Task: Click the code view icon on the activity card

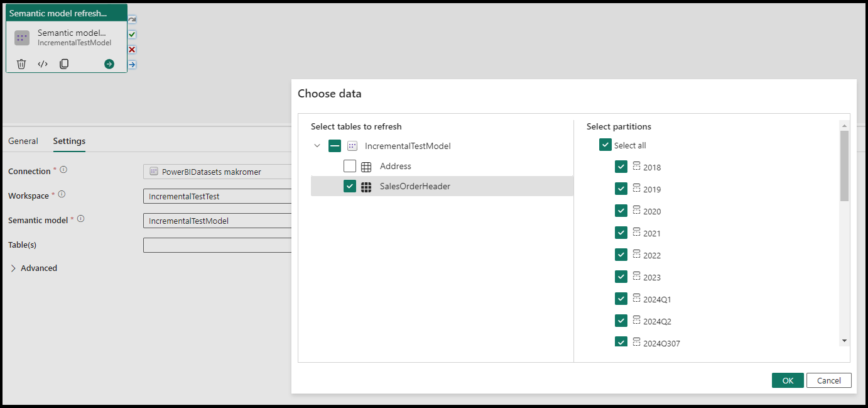Action: [x=42, y=63]
